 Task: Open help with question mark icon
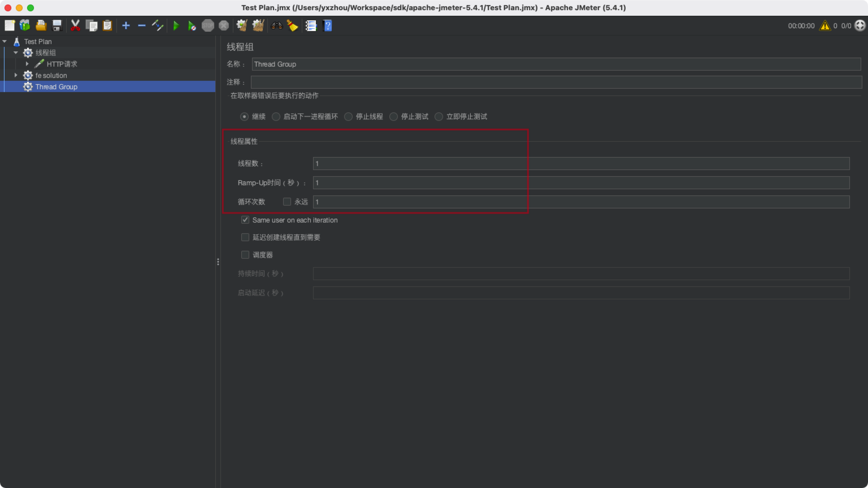point(327,26)
